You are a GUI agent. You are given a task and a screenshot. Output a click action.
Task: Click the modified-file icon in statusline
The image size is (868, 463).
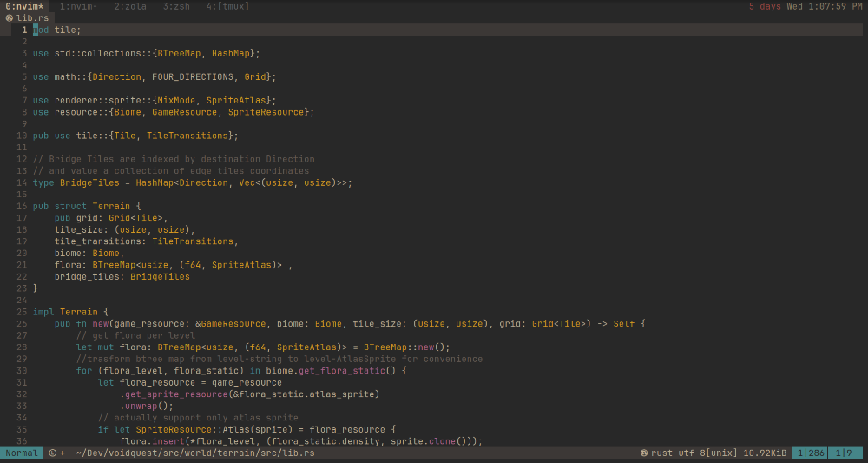coord(53,453)
